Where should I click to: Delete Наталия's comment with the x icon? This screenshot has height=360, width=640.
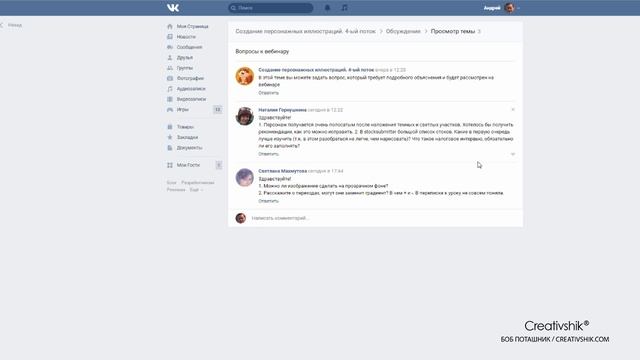513,110
